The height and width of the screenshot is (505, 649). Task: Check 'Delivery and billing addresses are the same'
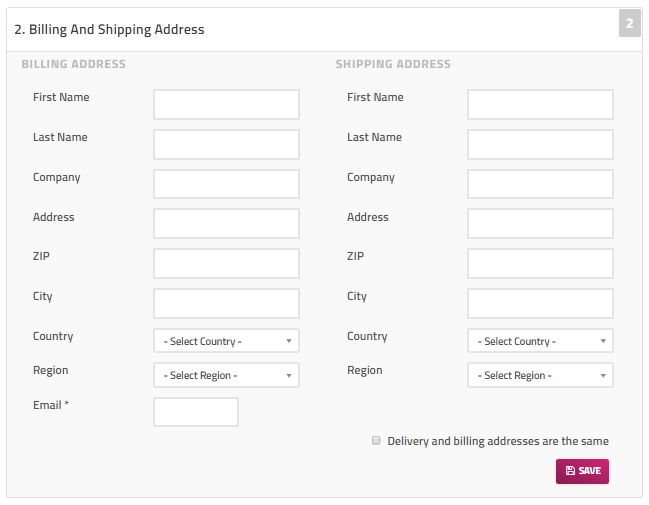pos(376,440)
